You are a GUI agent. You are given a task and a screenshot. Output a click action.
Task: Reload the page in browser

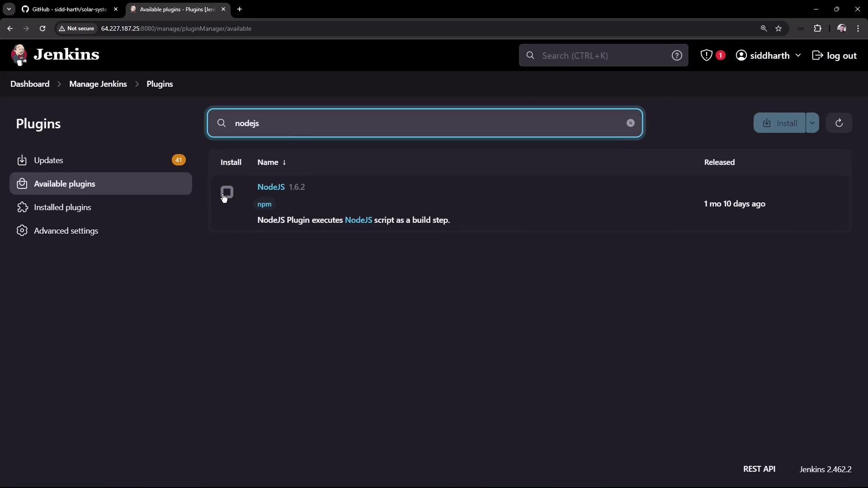click(x=42, y=28)
